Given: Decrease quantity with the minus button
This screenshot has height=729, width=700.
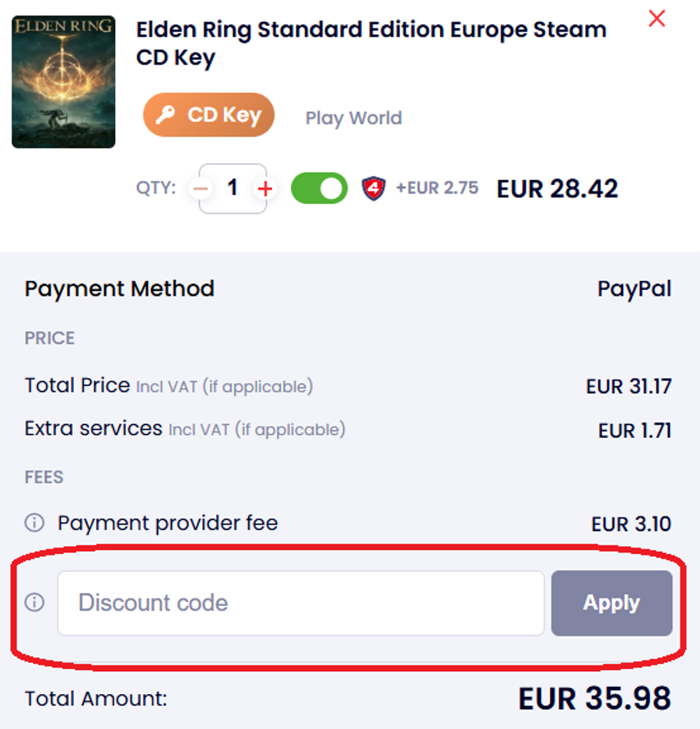Looking at the screenshot, I should coord(201,188).
